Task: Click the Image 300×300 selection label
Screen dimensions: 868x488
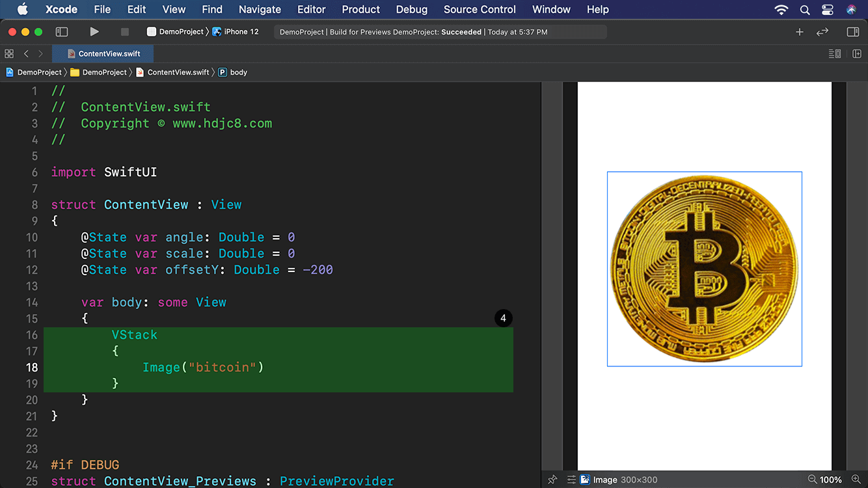Action: coord(619,480)
